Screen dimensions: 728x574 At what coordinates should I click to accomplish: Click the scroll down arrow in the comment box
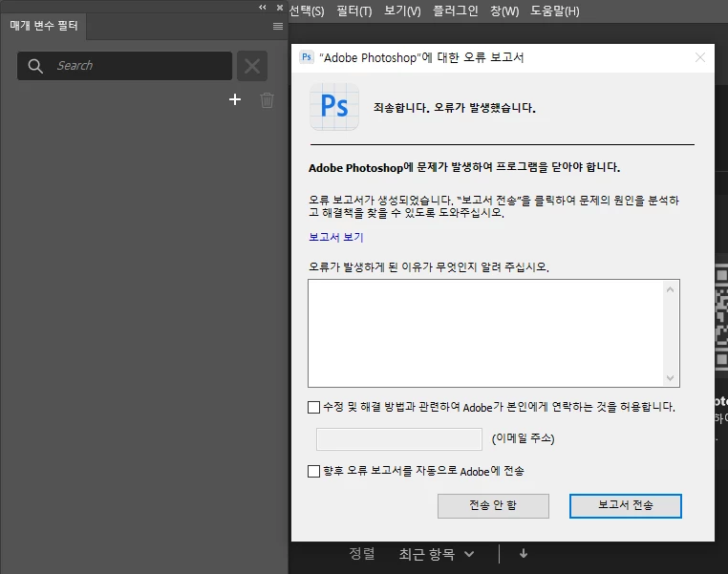pyautogui.click(x=670, y=377)
